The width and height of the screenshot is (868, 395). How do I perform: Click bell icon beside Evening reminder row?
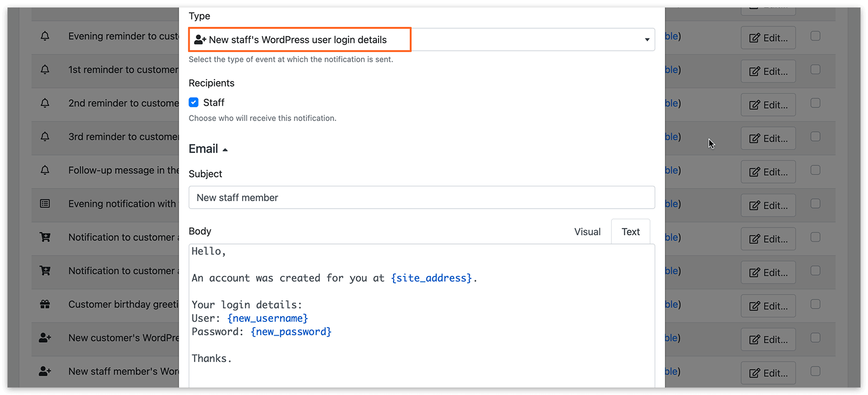click(x=45, y=36)
